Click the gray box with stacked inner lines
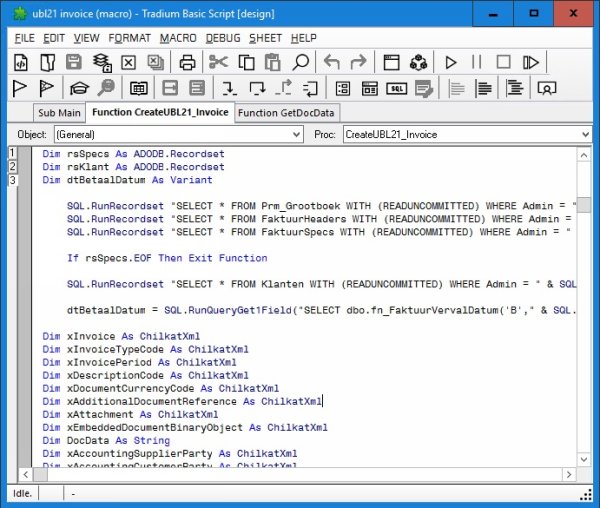This screenshot has height=508, width=600. 197,88
